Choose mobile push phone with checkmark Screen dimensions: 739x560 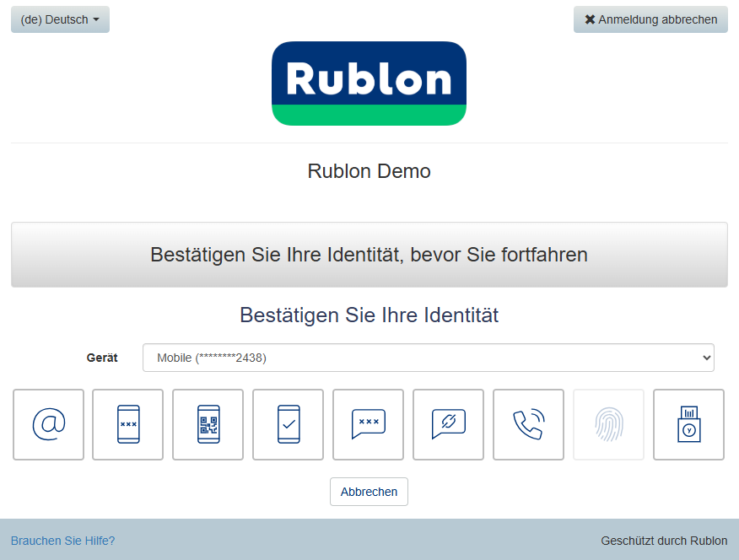(288, 424)
